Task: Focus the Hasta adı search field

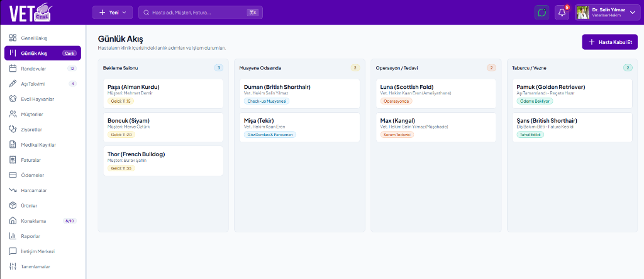Action: 201,13
